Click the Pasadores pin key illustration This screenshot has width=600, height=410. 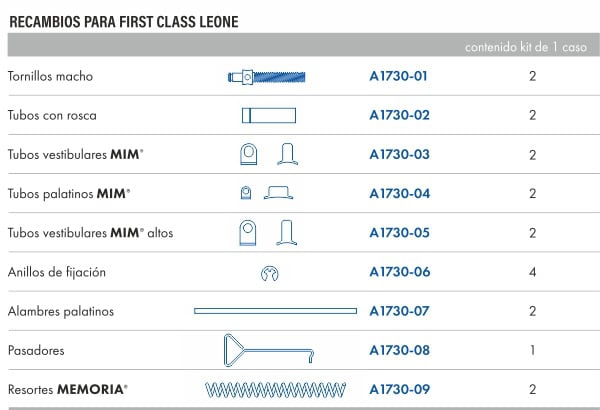pos(269,350)
